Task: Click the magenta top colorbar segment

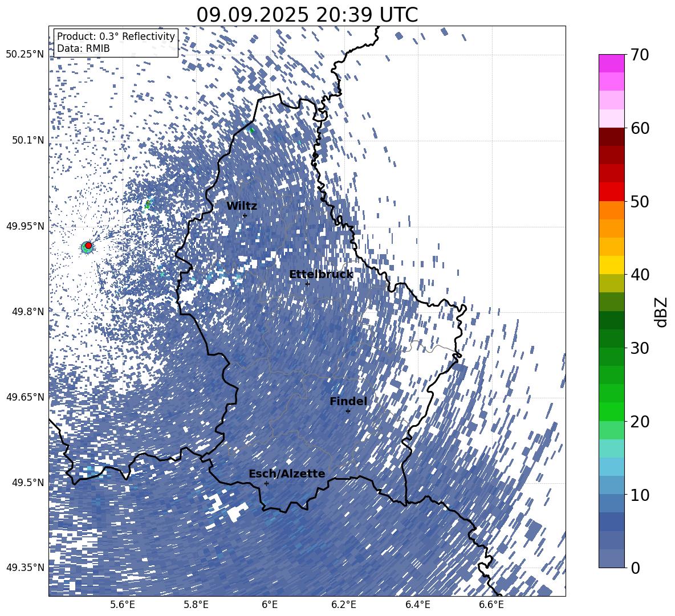Action: 612,64
